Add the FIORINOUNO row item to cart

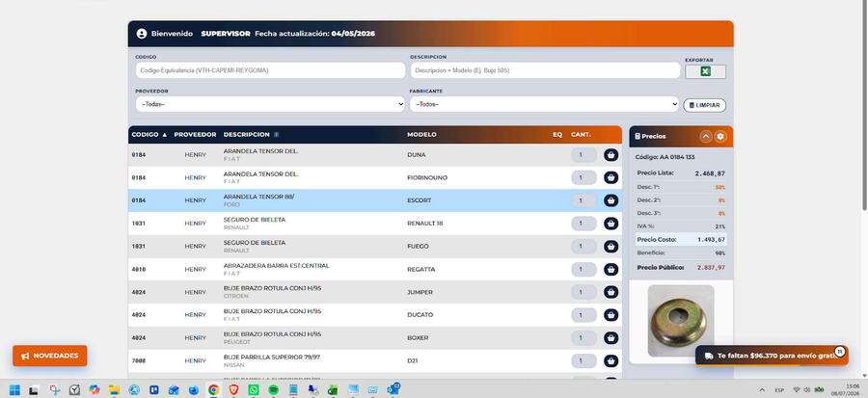pyautogui.click(x=610, y=177)
